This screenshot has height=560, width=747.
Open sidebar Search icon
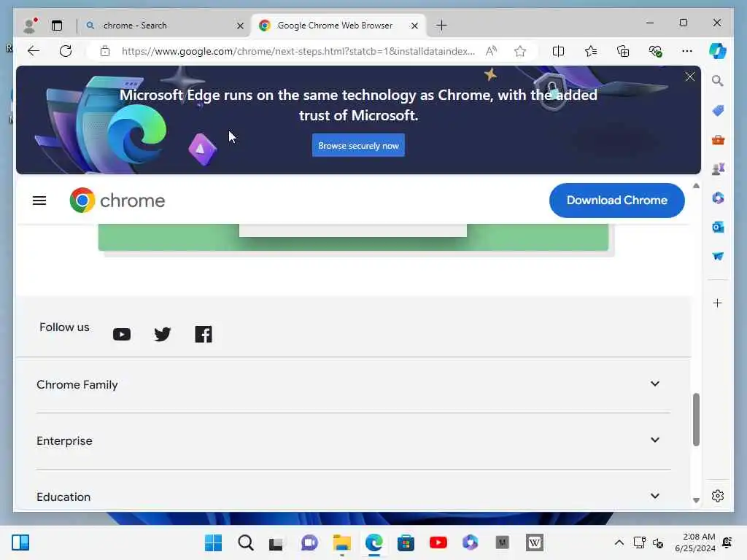click(x=718, y=80)
